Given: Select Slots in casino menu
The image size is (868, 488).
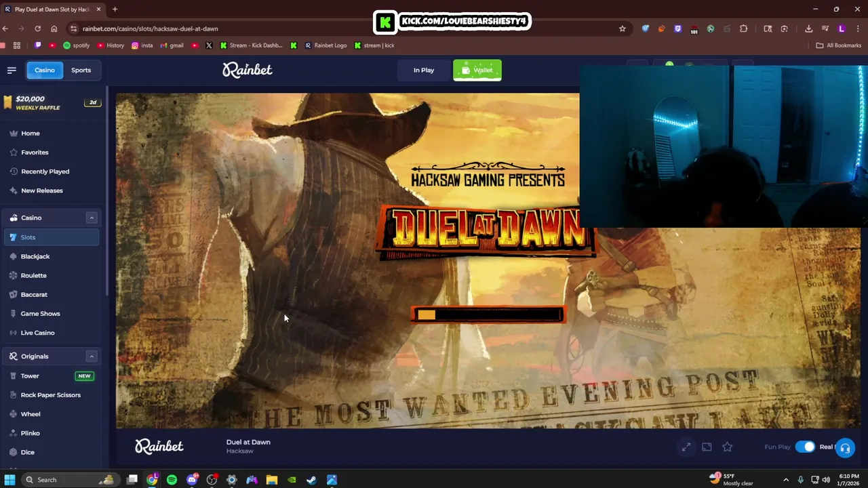Looking at the screenshot, I should pyautogui.click(x=52, y=237).
